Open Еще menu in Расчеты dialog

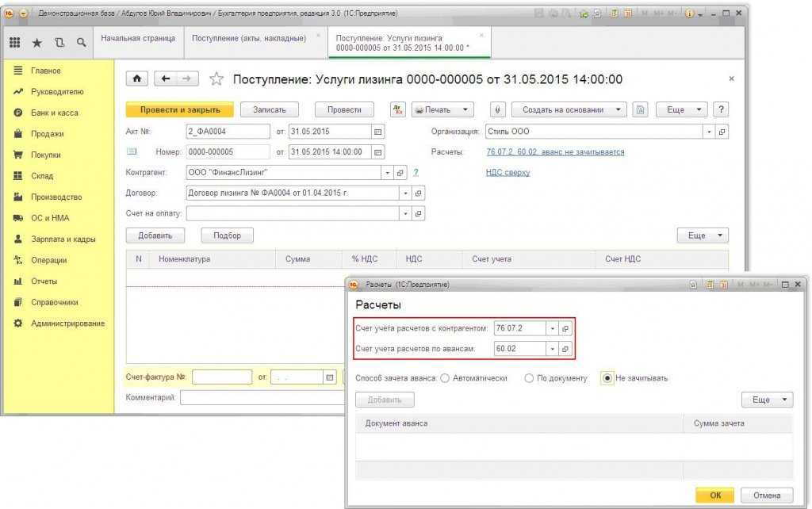coord(768,400)
